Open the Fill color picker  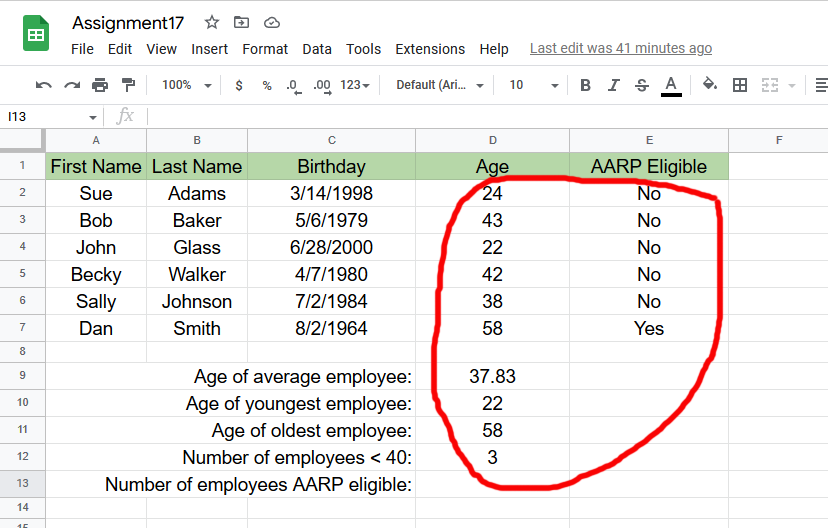pos(710,85)
